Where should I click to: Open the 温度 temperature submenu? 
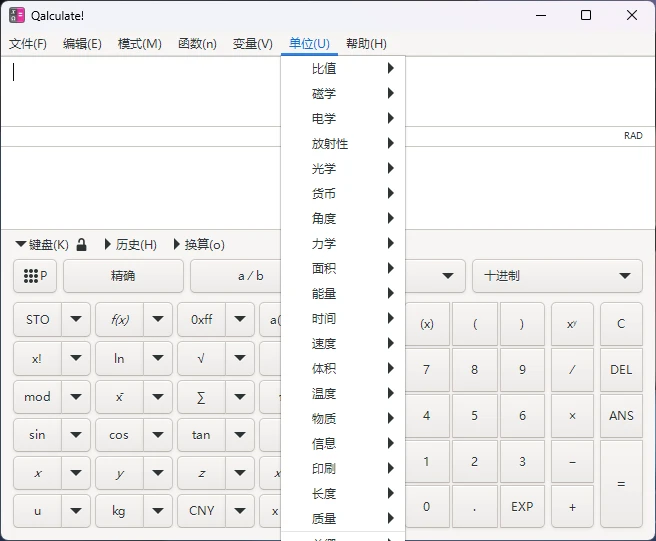343,393
